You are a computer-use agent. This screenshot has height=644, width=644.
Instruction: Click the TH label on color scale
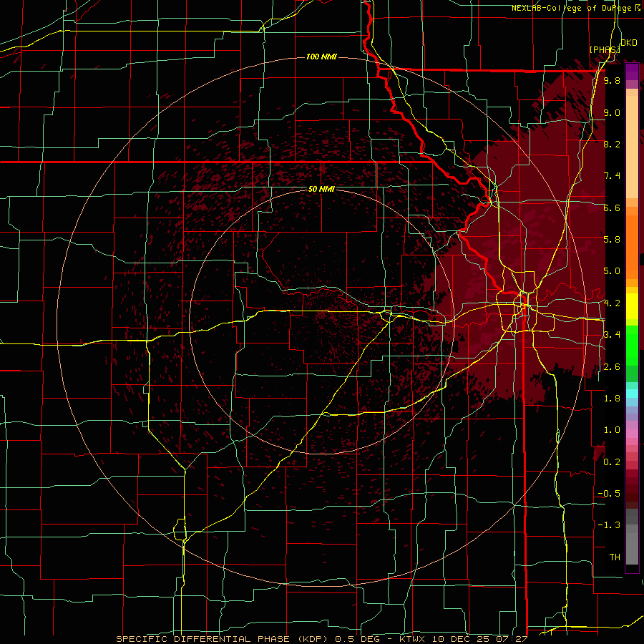(615, 557)
